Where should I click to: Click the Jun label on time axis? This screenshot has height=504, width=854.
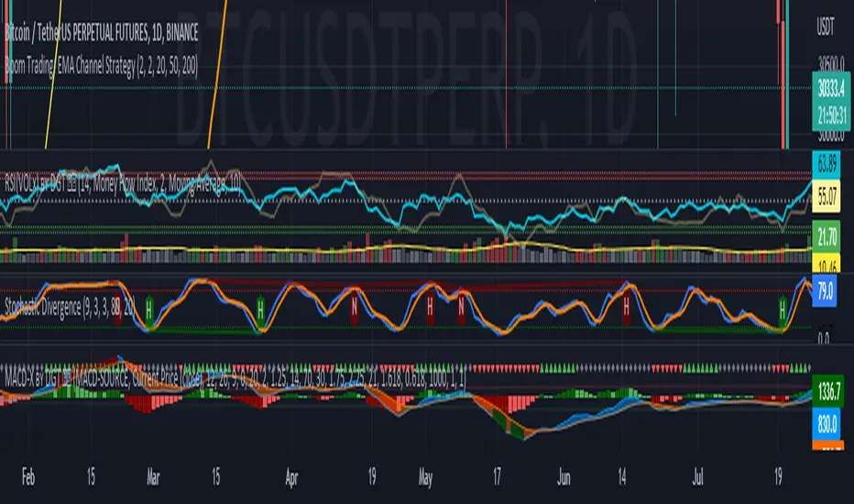[564, 477]
